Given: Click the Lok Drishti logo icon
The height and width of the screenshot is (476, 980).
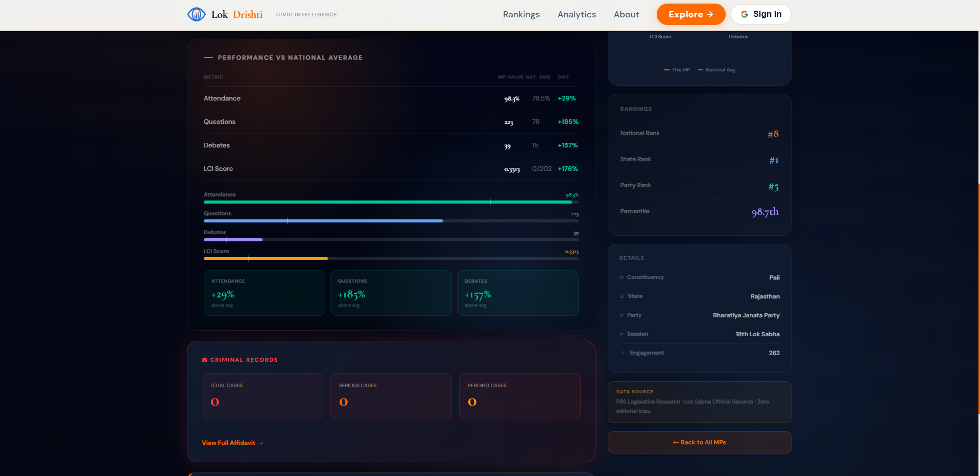Looking at the screenshot, I should point(196,14).
